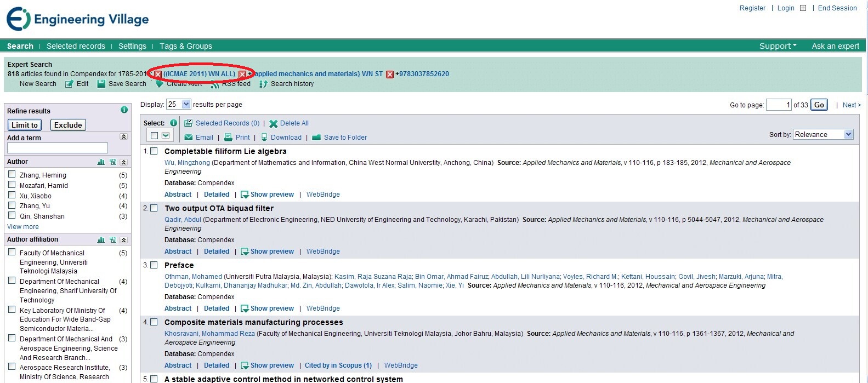868x383 pixels.
Task: Open the Sort by Relevance dropdown
Action: (848, 134)
